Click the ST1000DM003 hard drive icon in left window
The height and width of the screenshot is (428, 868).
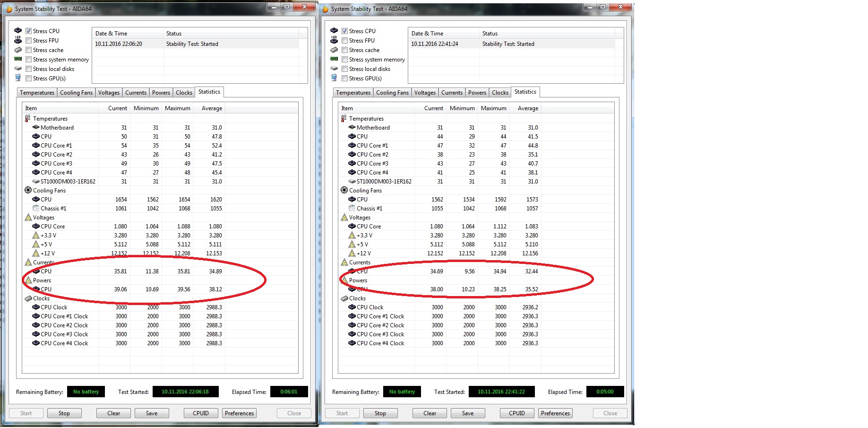(x=36, y=181)
